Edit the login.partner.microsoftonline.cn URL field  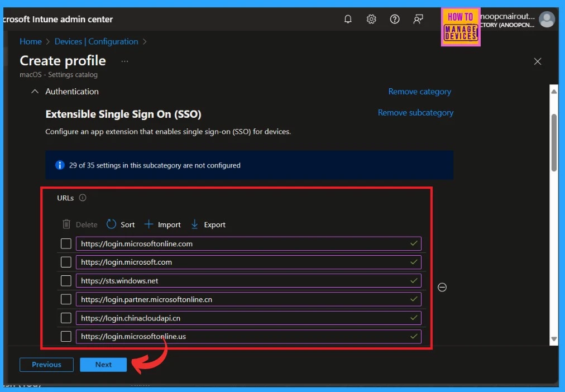[x=248, y=299]
